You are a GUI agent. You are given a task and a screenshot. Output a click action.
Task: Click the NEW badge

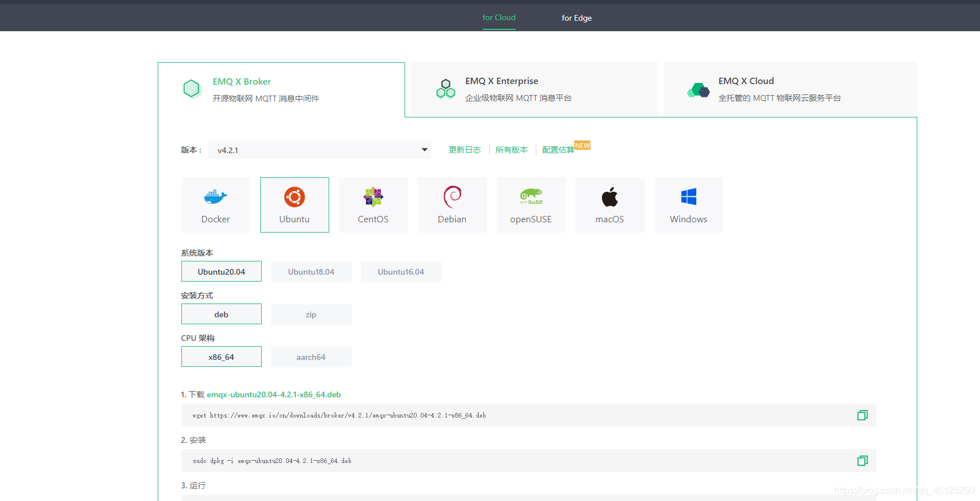coord(582,146)
